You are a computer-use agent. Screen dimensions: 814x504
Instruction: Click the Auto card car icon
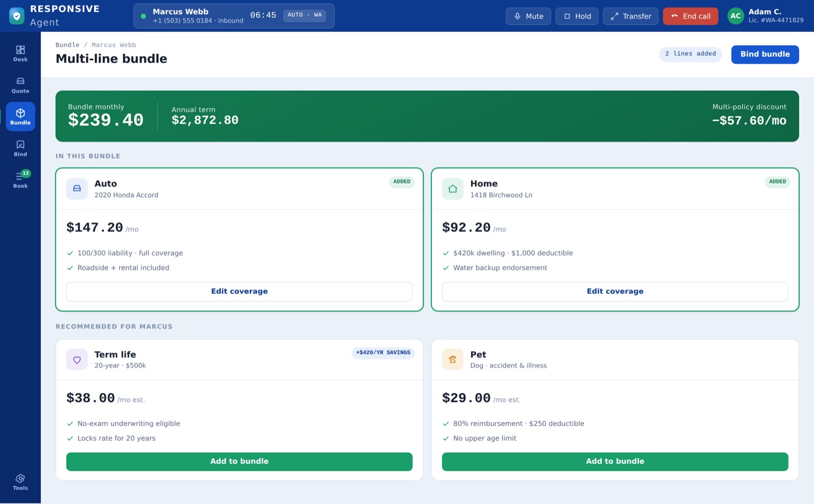pyautogui.click(x=77, y=188)
